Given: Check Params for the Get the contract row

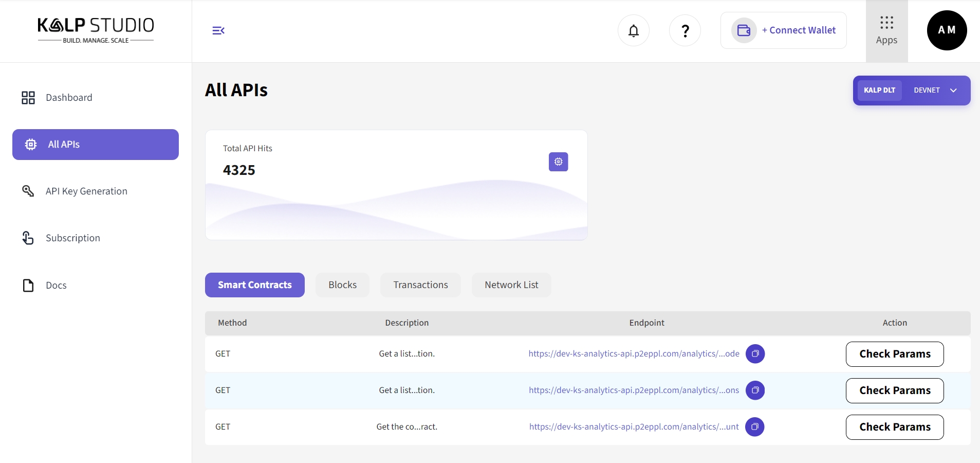Looking at the screenshot, I should click(x=894, y=427).
